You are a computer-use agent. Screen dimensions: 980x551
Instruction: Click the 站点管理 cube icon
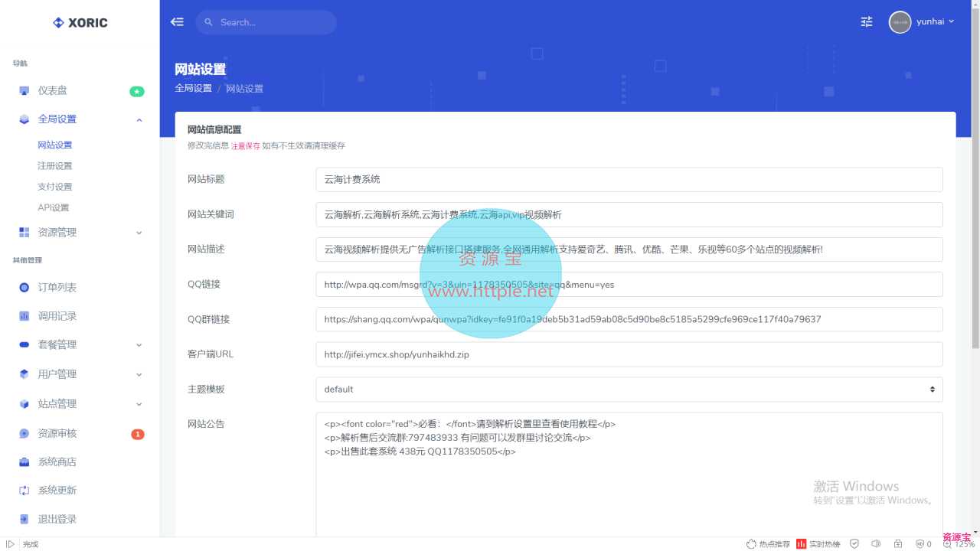click(24, 404)
